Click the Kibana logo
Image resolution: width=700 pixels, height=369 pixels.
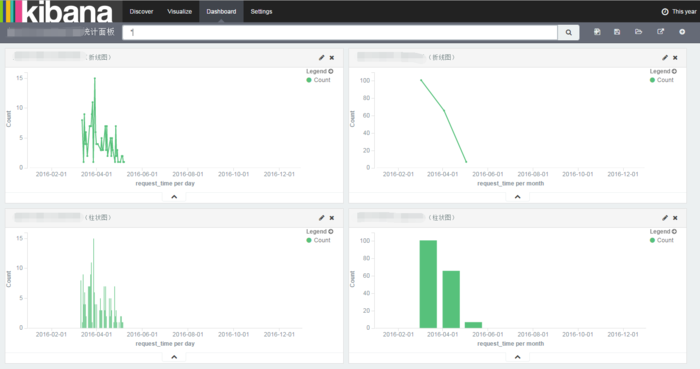pos(56,12)
